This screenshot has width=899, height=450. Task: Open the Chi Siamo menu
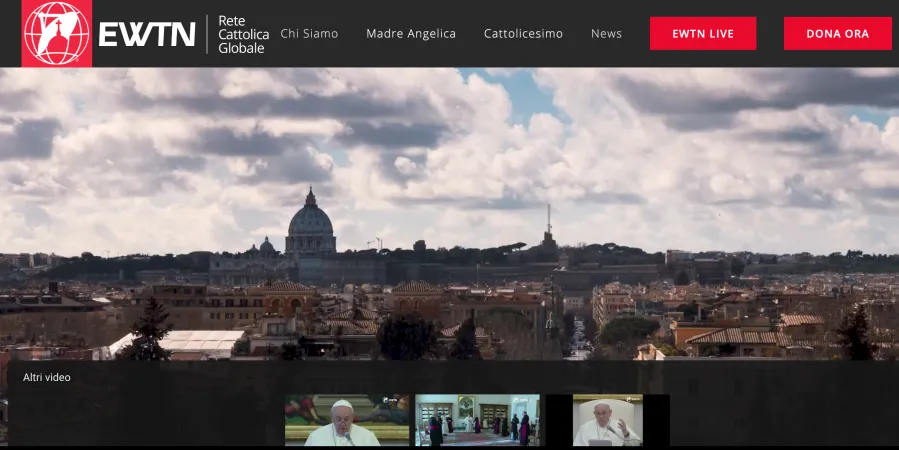309,34
